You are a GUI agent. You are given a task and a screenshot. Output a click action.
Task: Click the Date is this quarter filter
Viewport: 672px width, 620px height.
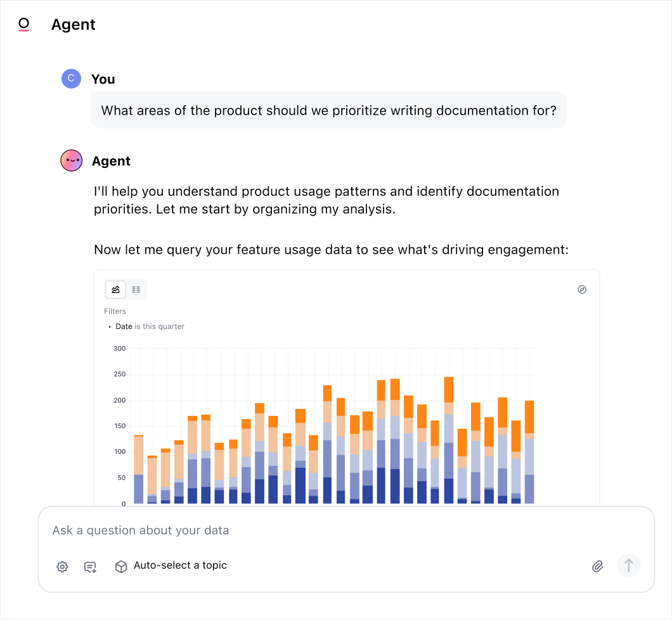click(x=150, y=326)
